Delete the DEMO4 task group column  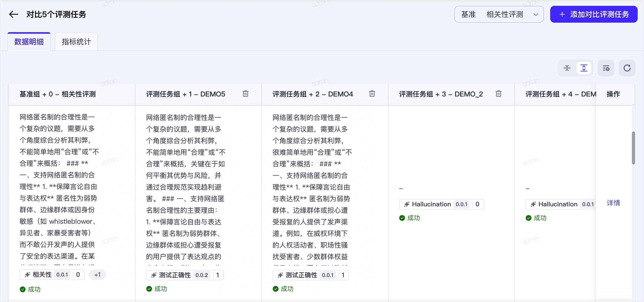click(372, 94)
